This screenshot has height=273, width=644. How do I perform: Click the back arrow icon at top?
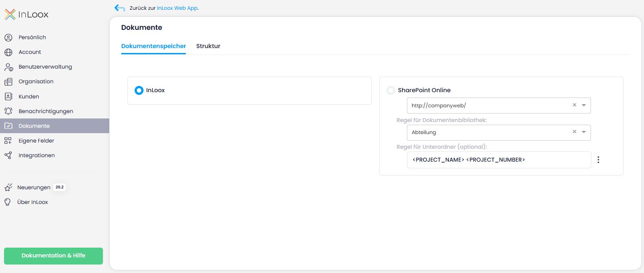(119, 8)
